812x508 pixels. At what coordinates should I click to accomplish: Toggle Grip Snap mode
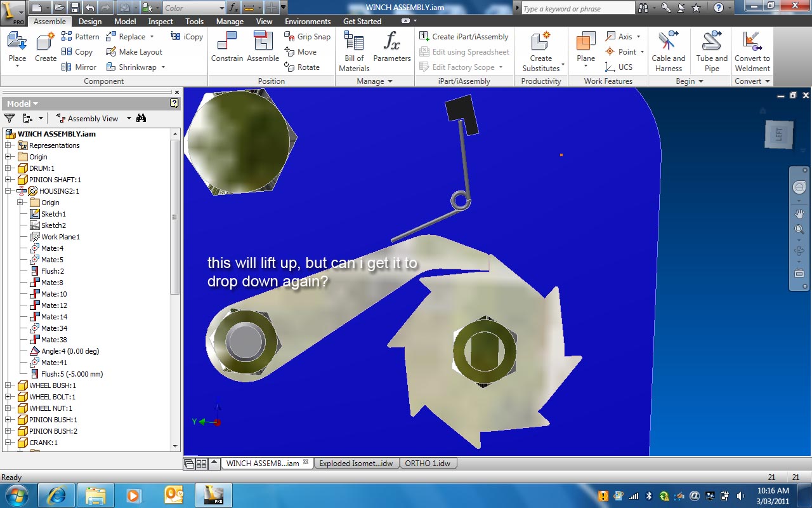pos(307,36)
